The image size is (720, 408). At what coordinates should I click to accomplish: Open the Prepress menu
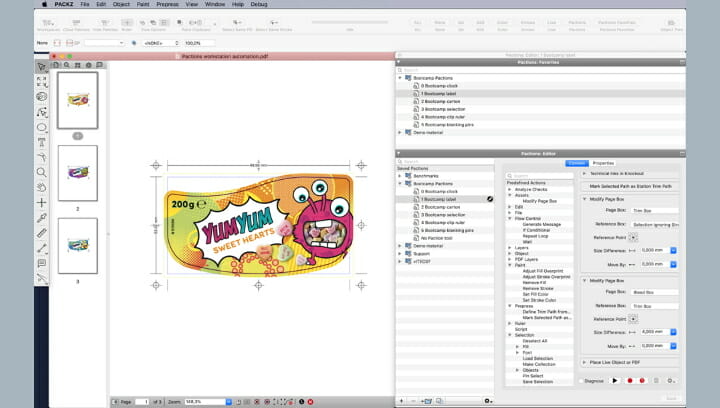pyautogui.click(x=168, y=4)
